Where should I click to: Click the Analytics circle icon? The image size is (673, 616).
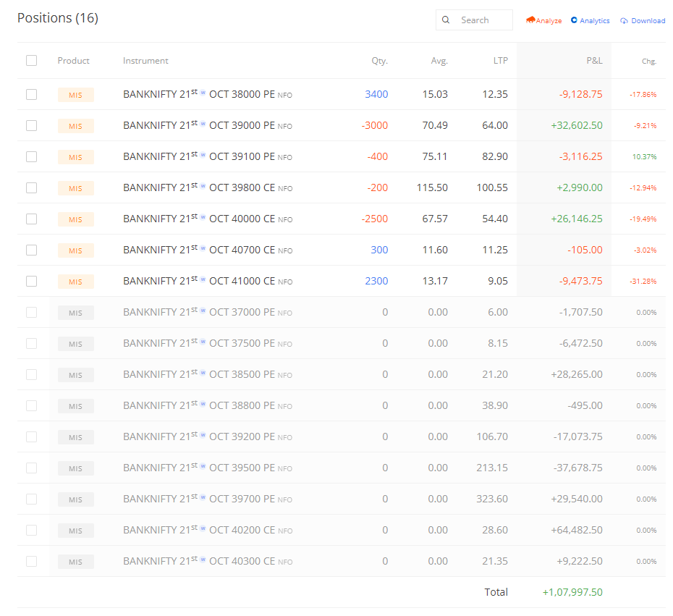coord(574,20)
